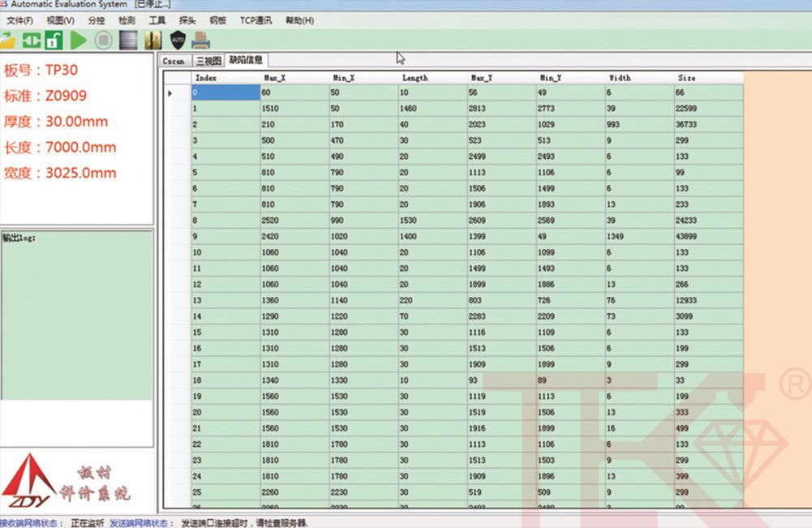Click the Size column header

(708, 78)
